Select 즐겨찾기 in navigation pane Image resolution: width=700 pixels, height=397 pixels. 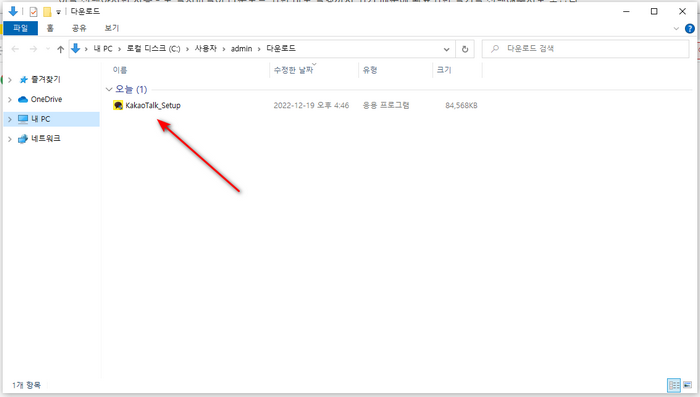[46, 79]
